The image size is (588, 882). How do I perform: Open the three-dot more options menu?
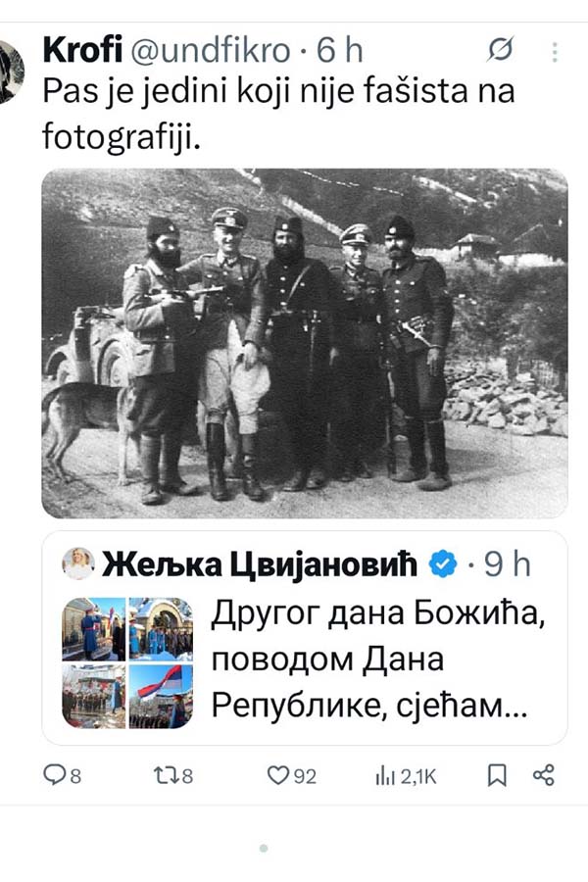tap(555, 52)
